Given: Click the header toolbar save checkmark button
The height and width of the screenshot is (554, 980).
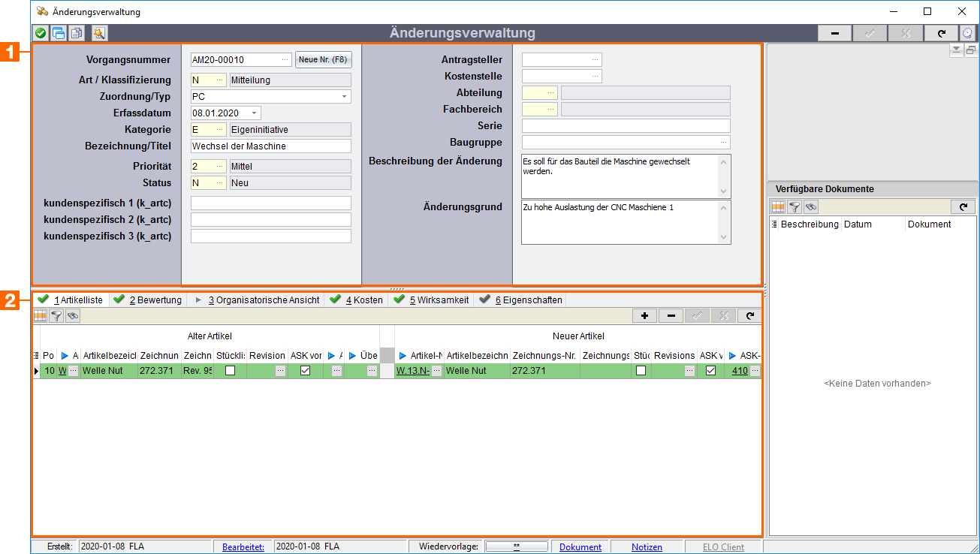Looking at the screenshot, I should coord(870,33).
